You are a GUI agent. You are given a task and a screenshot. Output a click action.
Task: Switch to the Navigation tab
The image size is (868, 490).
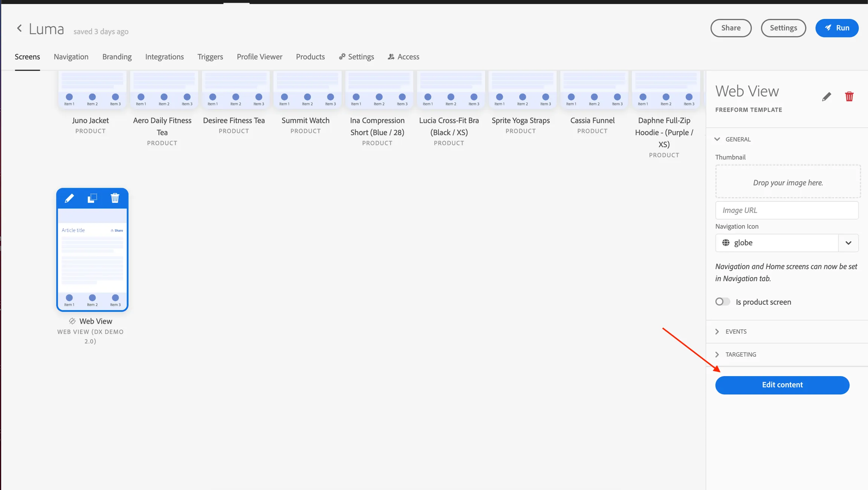pyautogui.click(x=71, y=57)
